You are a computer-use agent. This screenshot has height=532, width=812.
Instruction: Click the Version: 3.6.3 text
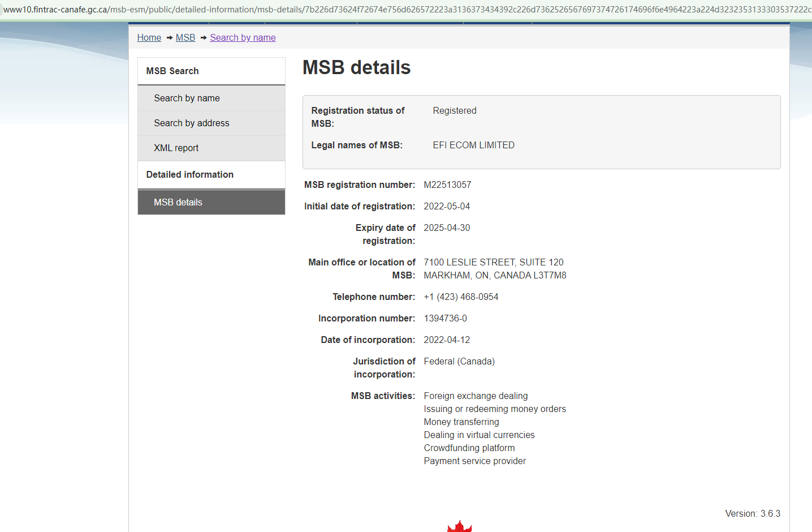coord(753,513)
